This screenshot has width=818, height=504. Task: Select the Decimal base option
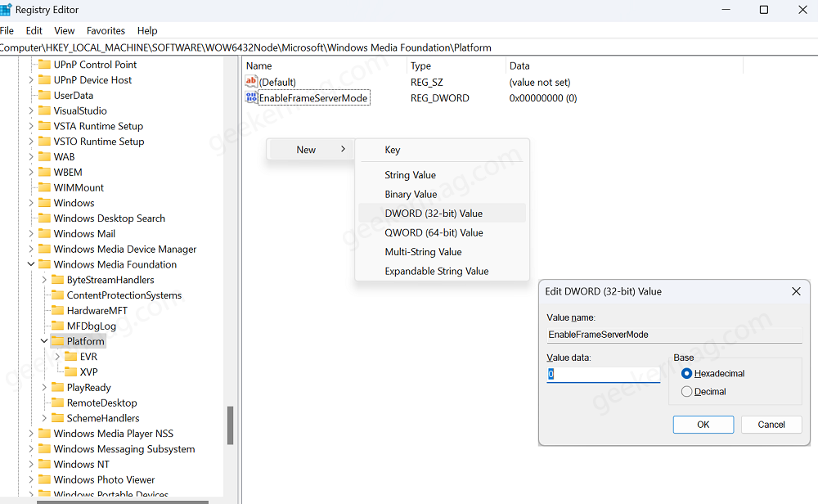[686, 391]
